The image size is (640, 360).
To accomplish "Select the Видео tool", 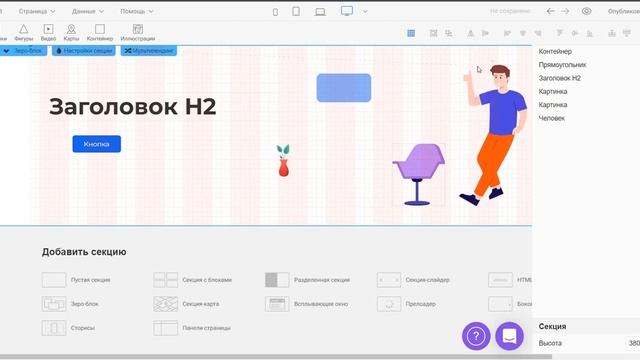I will tap(48, 32).
